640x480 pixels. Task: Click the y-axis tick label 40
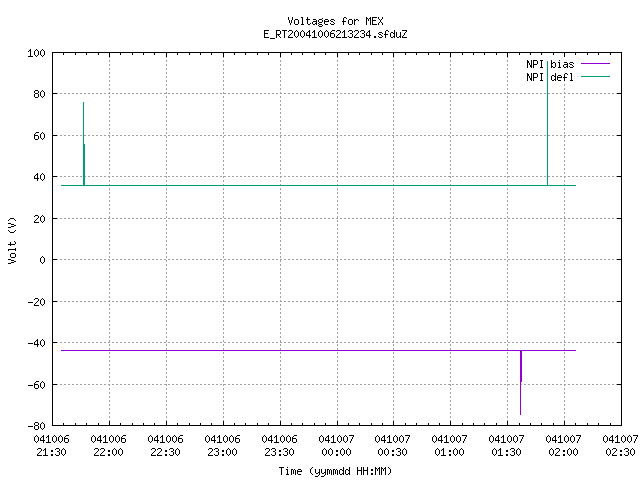[x=39, y=177]
